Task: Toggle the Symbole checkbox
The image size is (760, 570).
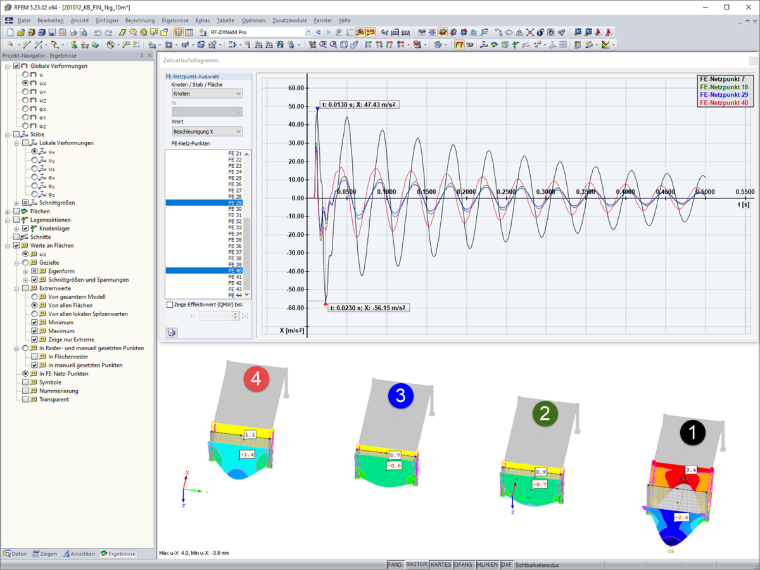Action: [x=26, y=382]
